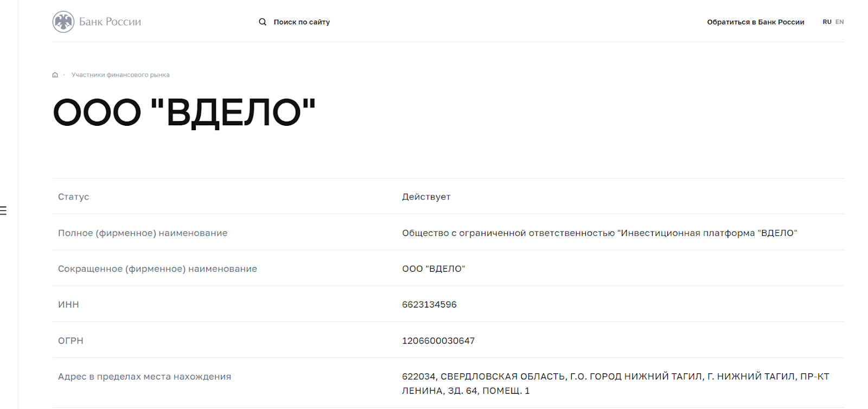Click 'Полное (фирменное) наименование' label

point(143,233)
